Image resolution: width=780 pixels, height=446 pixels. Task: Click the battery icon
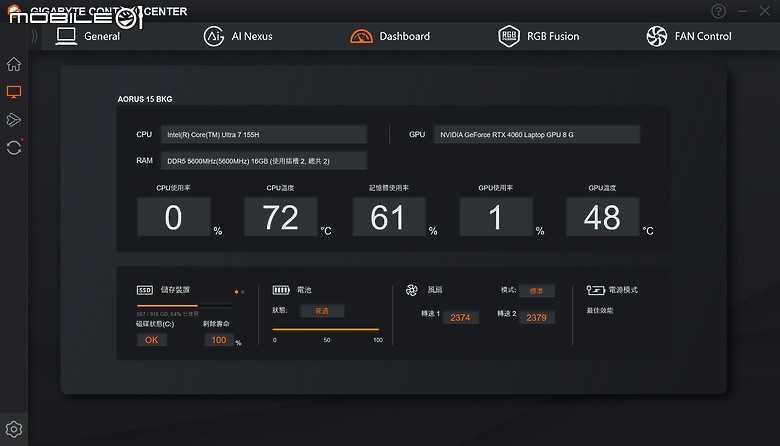tap(281, 290)
